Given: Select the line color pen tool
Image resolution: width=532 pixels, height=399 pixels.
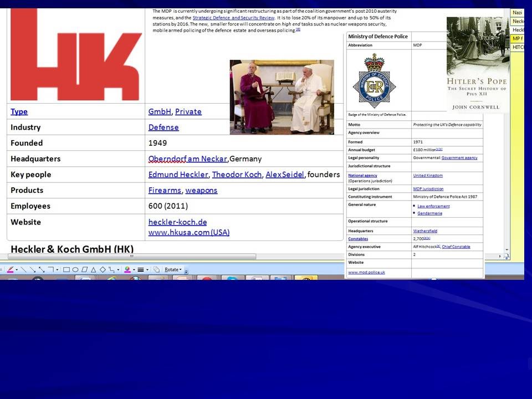Looking at the screenshot, I should (10, 270).
